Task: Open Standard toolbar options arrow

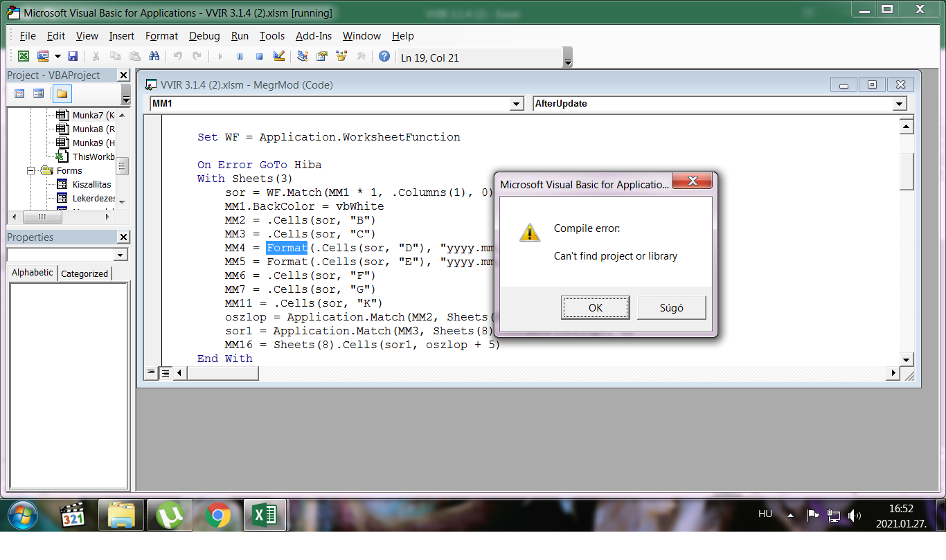Action: [x=568, y=57]
